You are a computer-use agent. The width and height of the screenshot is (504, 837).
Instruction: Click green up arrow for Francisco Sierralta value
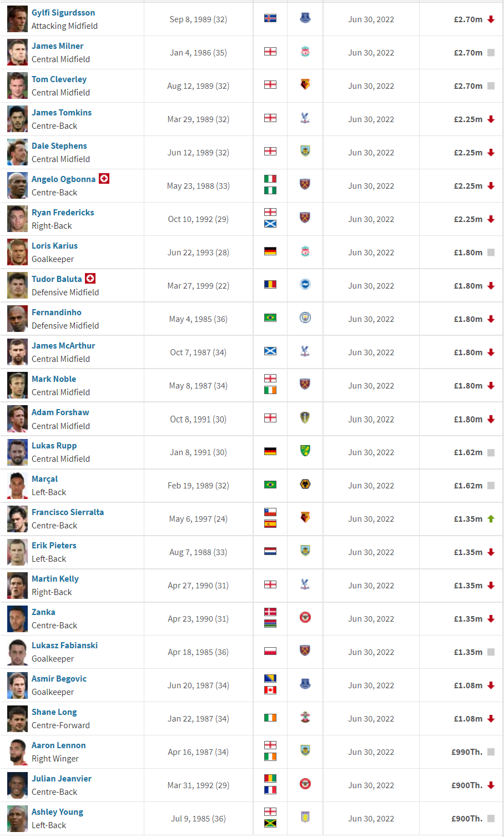491,519
